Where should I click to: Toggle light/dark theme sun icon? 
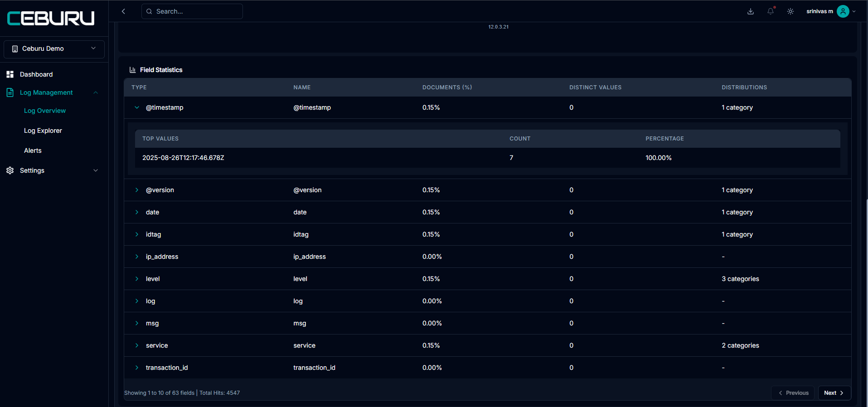point(790,11)
